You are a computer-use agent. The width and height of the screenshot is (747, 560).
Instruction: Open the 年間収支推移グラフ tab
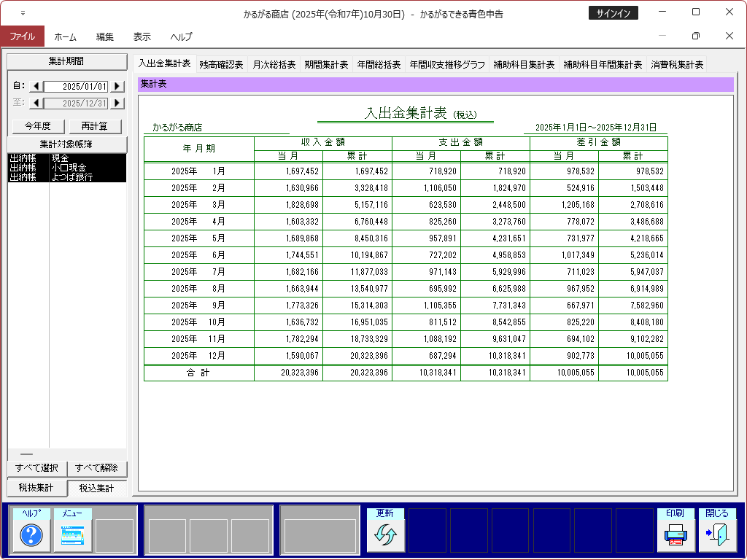click(447, 64)
